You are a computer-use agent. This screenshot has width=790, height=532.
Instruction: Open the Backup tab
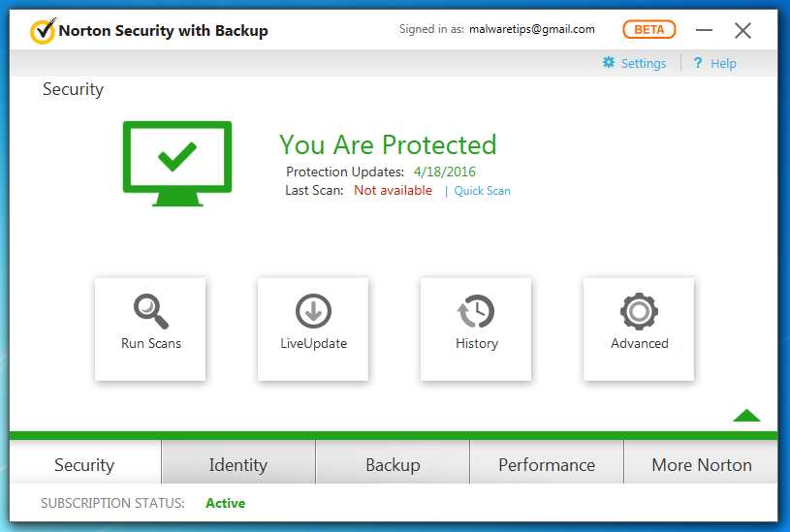pyautogui.click(x=393, y=464)
